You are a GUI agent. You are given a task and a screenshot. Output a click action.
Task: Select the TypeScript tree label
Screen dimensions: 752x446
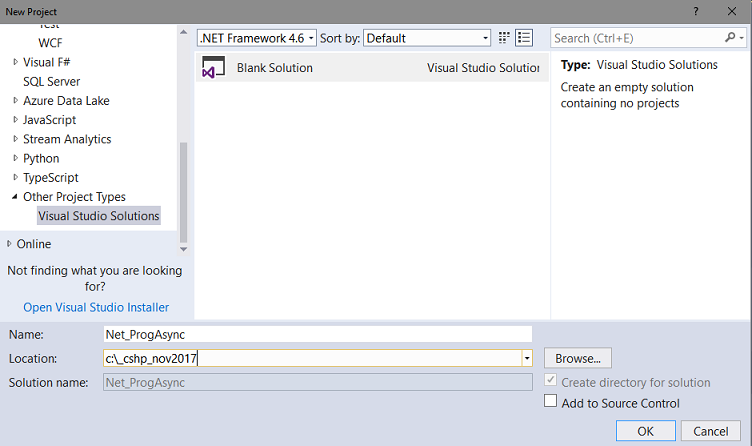click(51, 177)
